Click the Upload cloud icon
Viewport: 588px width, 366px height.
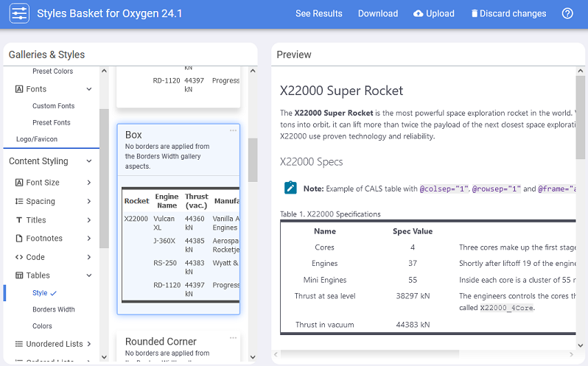(419, 14)
